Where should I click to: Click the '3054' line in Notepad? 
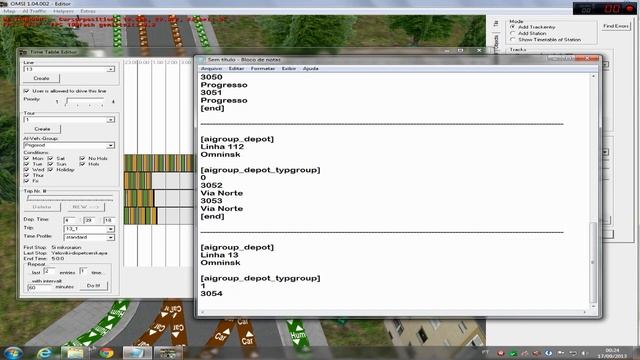(x=211, y=293)
